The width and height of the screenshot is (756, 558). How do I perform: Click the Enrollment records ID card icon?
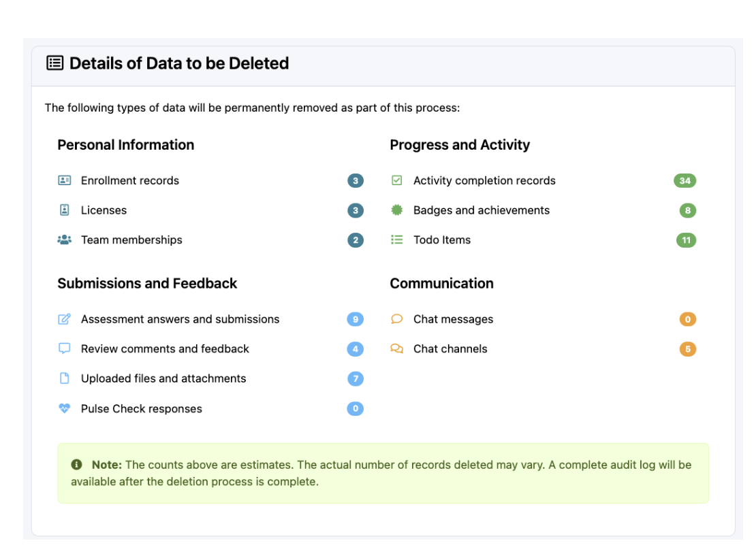(65, 180)
